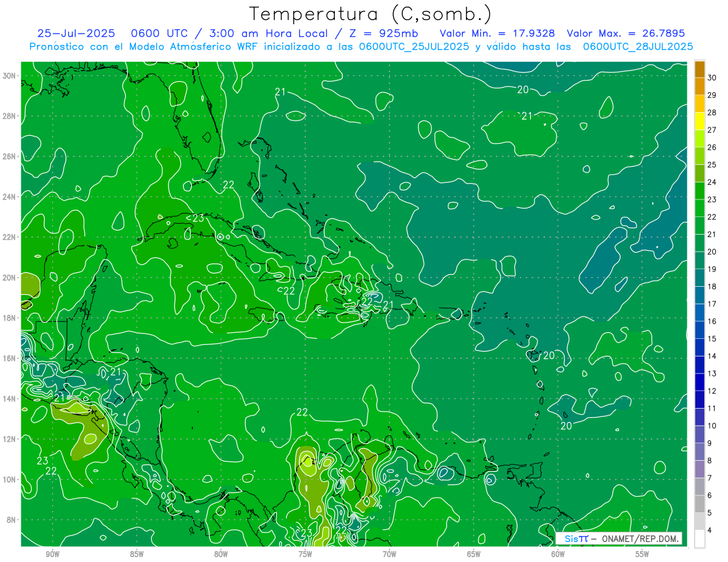Click the 80W longitude axis label
This screenshot has width=728, height=562.
coord(221,554)
